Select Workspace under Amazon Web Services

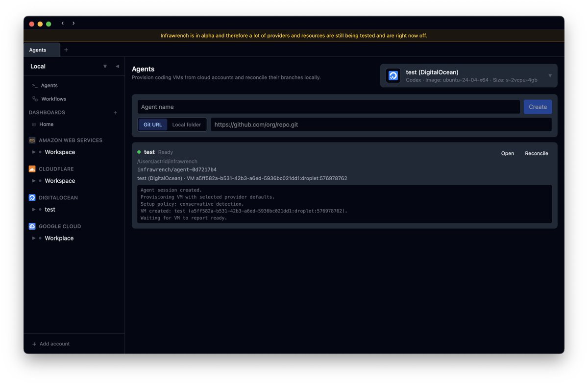click(60, 152)
